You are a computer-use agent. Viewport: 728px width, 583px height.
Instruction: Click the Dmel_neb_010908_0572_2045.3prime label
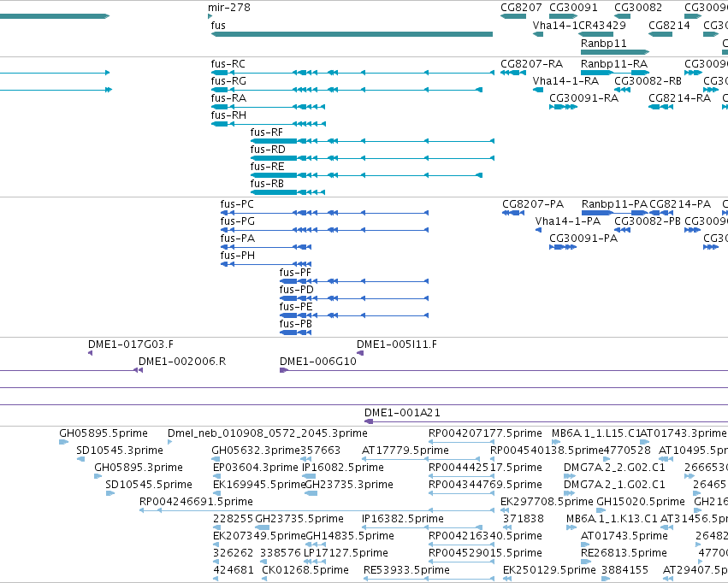point(268,433)
